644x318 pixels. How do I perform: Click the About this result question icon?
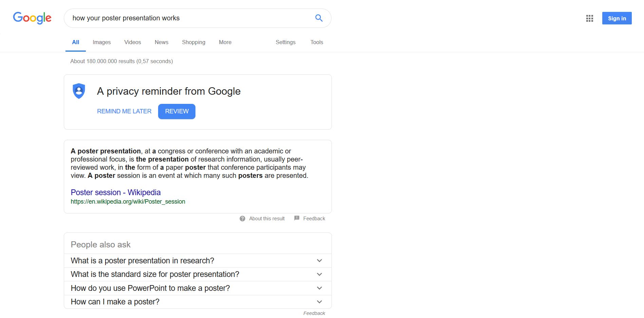click(242, 219)
